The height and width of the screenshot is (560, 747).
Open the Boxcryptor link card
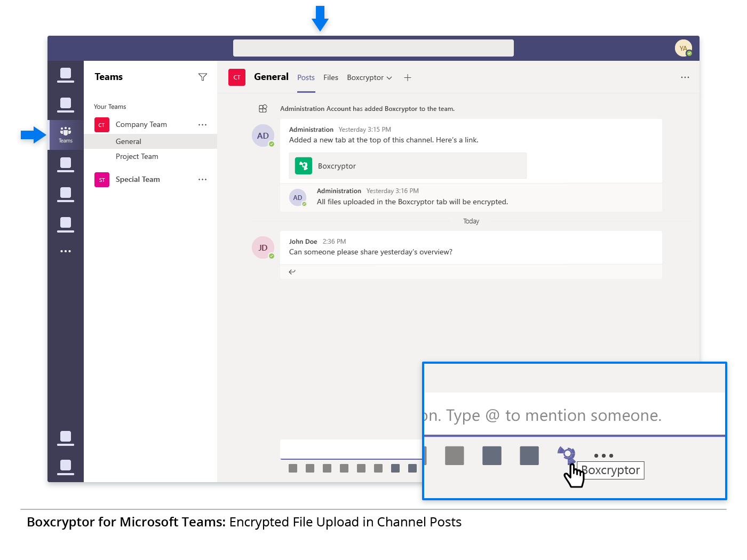408,166
